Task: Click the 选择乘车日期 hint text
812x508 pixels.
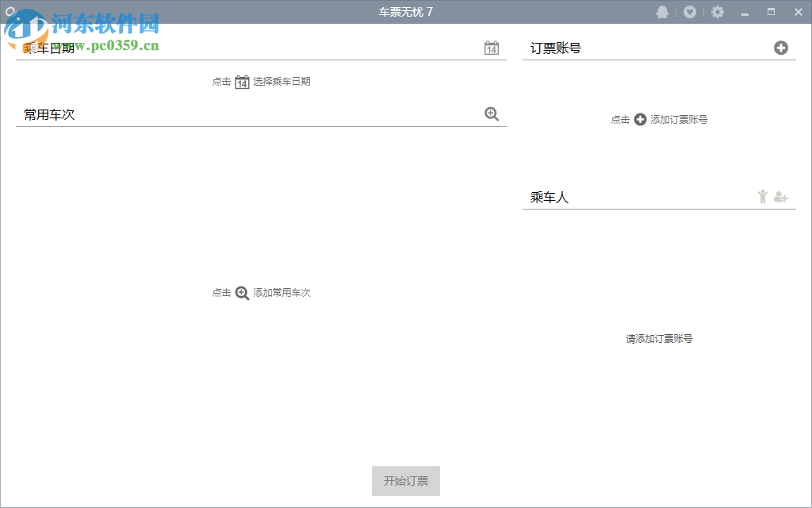Action: pyautogui.click(x=282, y=80)
